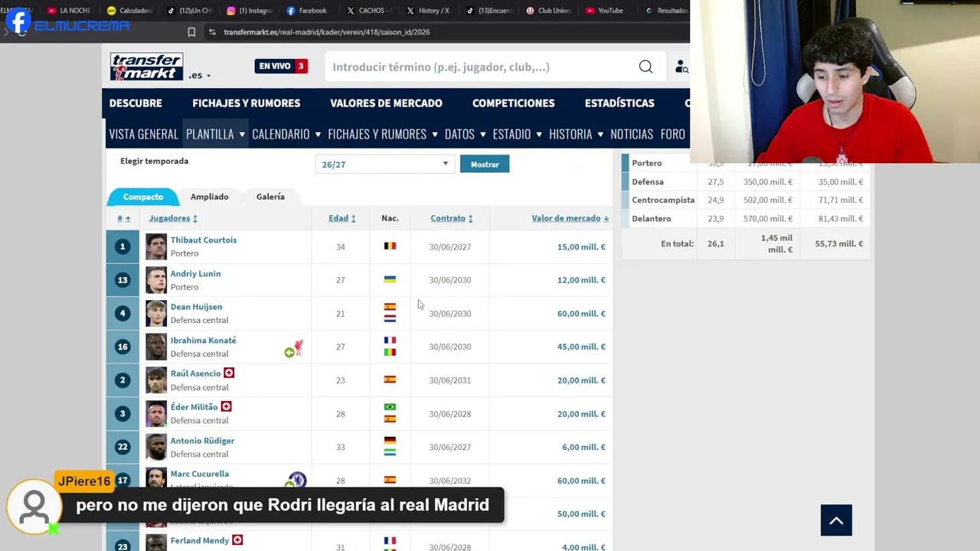Open Éder Militão's injury icon
Screen dimensions: 980x551
(226, 407)
